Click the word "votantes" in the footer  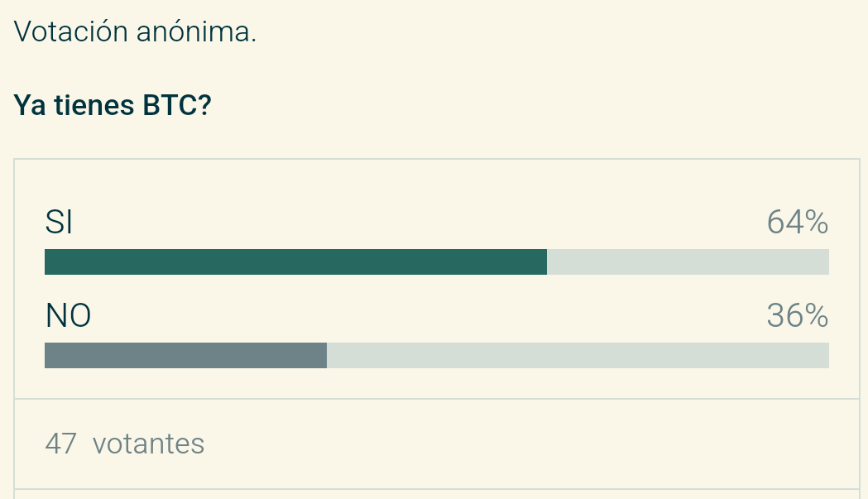pyautogui.click(x=148, y=444)
